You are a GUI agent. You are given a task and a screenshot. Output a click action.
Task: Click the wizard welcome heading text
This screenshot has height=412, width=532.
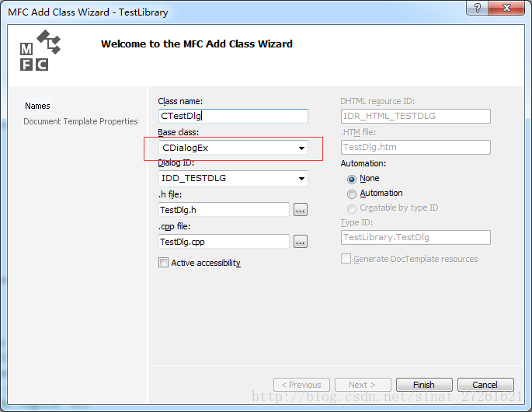[196, 44]
